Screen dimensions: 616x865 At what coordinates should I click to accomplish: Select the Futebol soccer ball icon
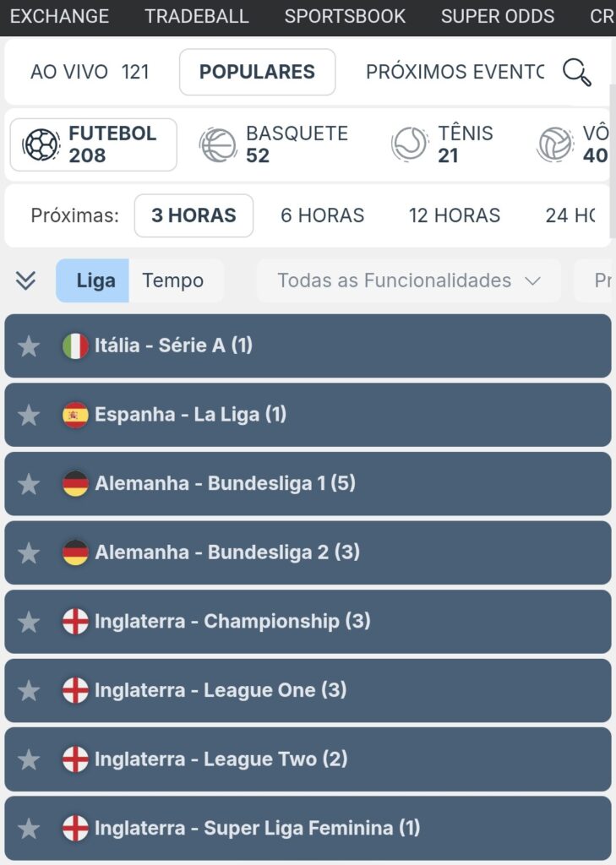(x=41, y=144)
